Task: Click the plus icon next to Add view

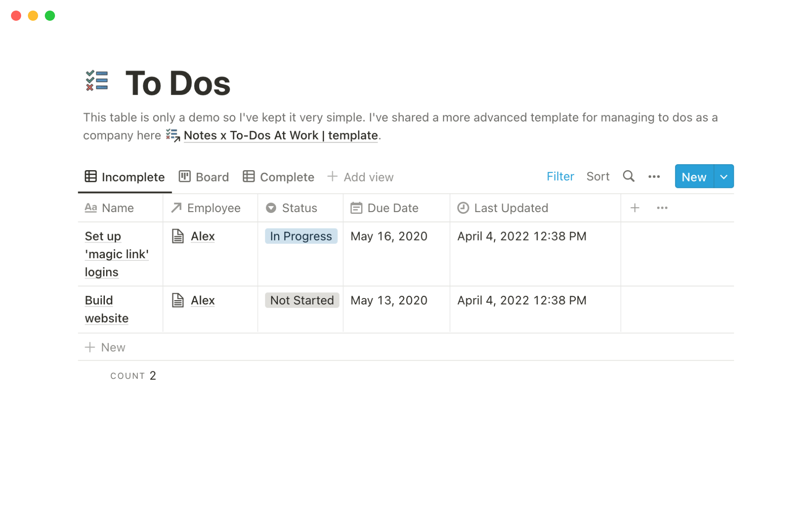Action: click(x=332, y=177)
